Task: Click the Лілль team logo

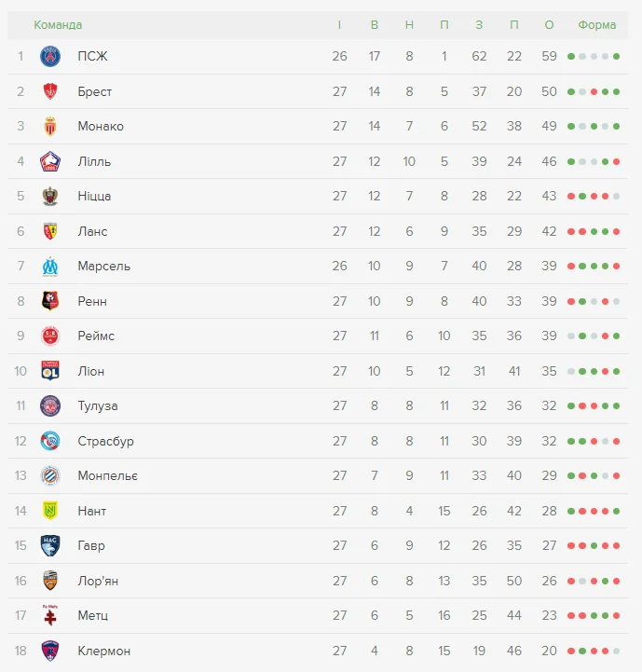Action: pyautogui.click(x=50, y=161)
